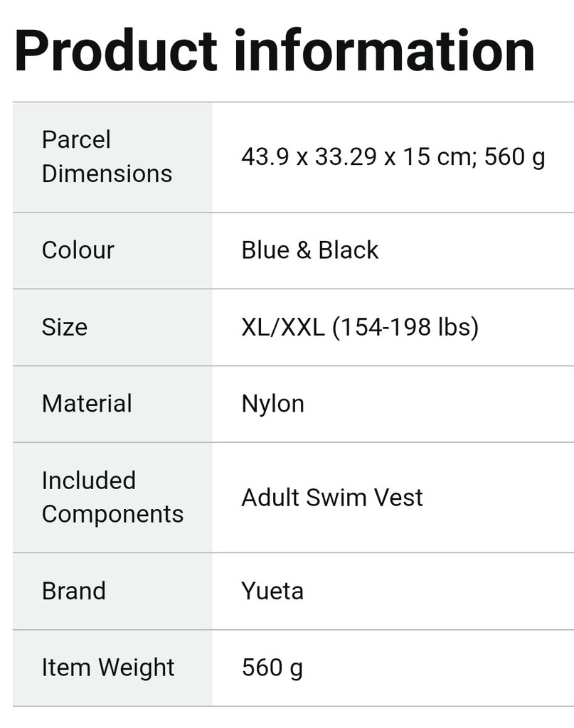
Task: Click the Product information heading
Action: [x=275, y=50]
